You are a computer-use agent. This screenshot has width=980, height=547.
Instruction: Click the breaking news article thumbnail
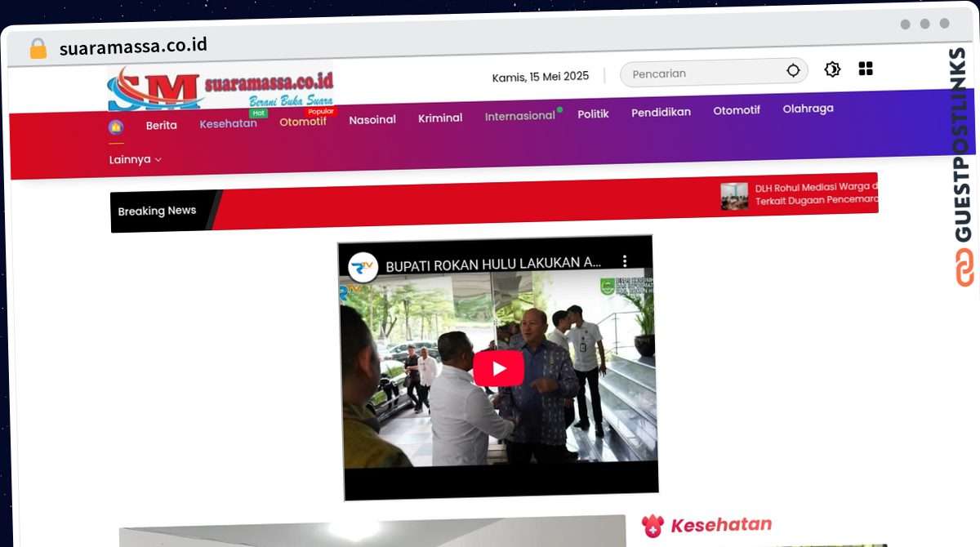734,197
